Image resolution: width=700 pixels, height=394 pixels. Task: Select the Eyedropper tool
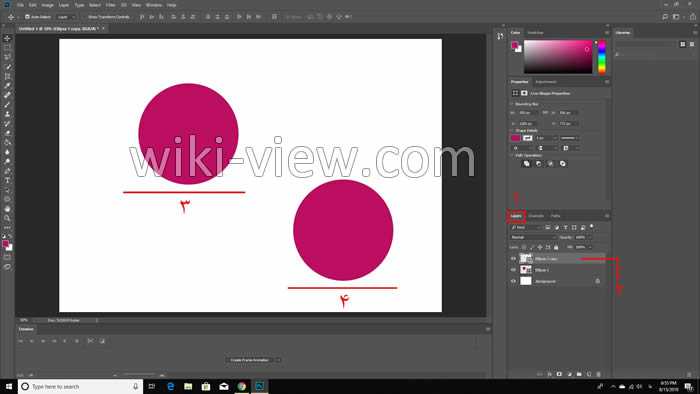click(x=7, y=86)
